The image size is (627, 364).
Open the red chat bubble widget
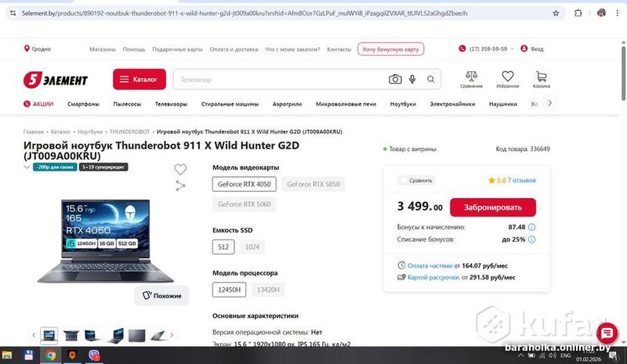[607, 333]
